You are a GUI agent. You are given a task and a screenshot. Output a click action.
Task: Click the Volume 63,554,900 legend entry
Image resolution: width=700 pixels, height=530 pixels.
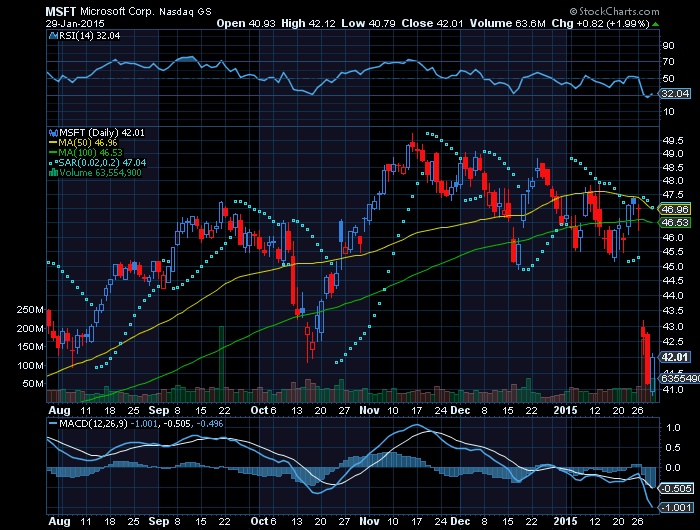tap(100, 173)
